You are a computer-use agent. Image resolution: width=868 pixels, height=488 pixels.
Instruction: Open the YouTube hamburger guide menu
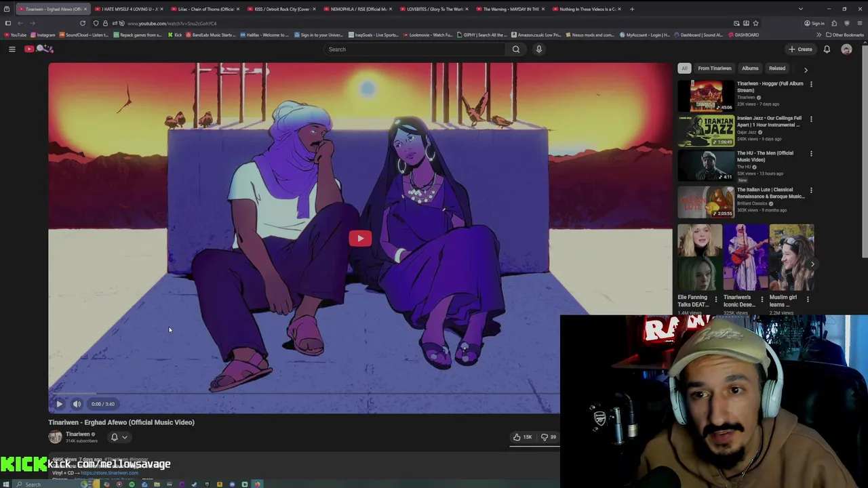[12, 49]
